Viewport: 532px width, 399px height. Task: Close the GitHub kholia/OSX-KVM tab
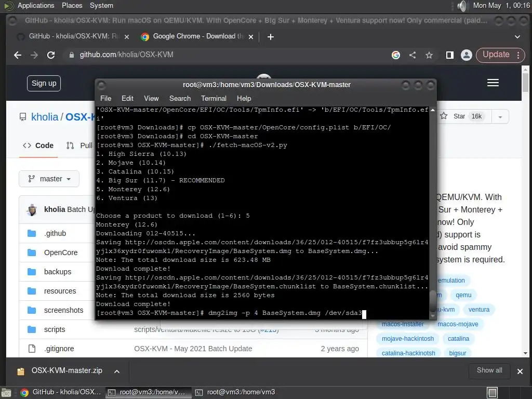(127, 37)
